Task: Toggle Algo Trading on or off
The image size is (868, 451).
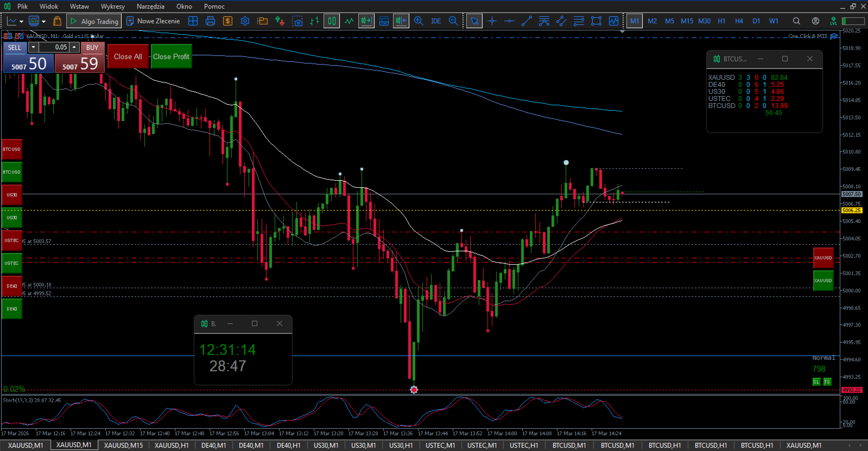Action: 94,21
